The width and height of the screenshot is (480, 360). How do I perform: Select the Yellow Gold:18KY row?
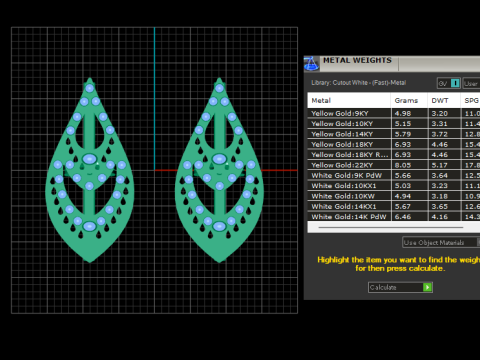point(394,144)
